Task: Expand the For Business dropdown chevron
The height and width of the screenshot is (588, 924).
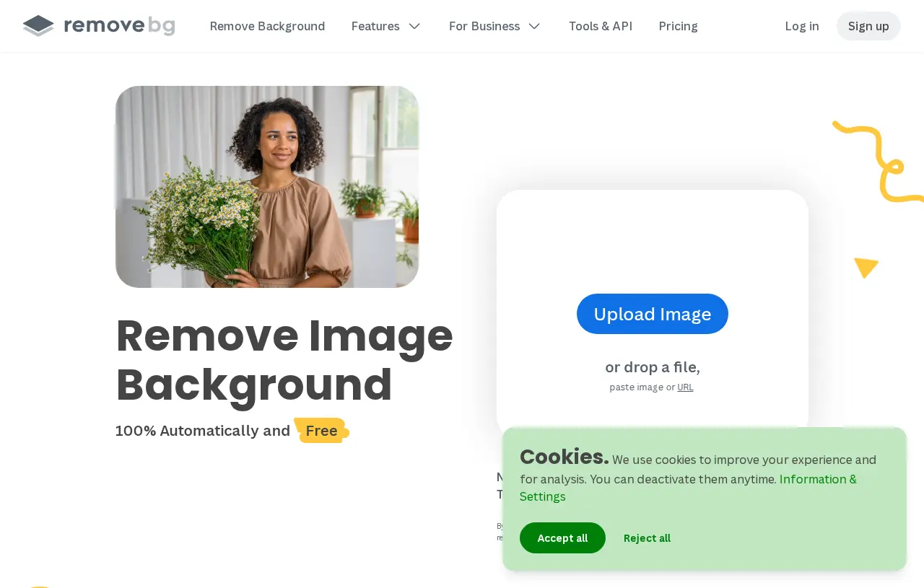Action: 534,26
